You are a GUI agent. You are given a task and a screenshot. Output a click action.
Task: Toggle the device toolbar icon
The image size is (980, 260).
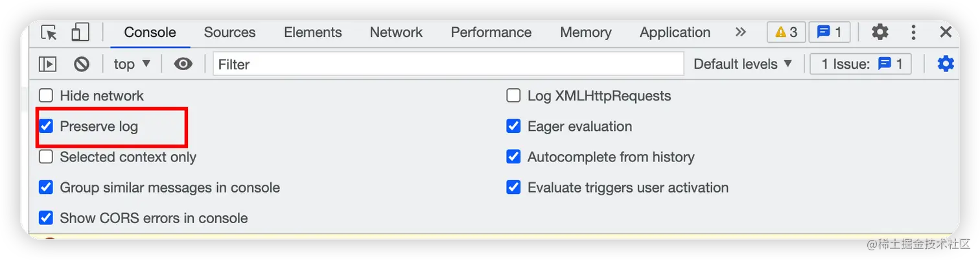(x=80, y=32)
